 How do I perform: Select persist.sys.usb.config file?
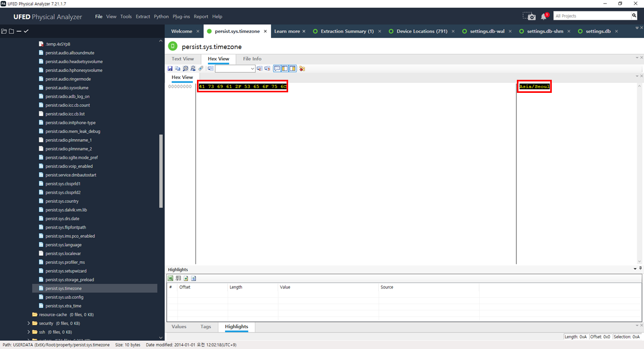(x=64, y=297)
